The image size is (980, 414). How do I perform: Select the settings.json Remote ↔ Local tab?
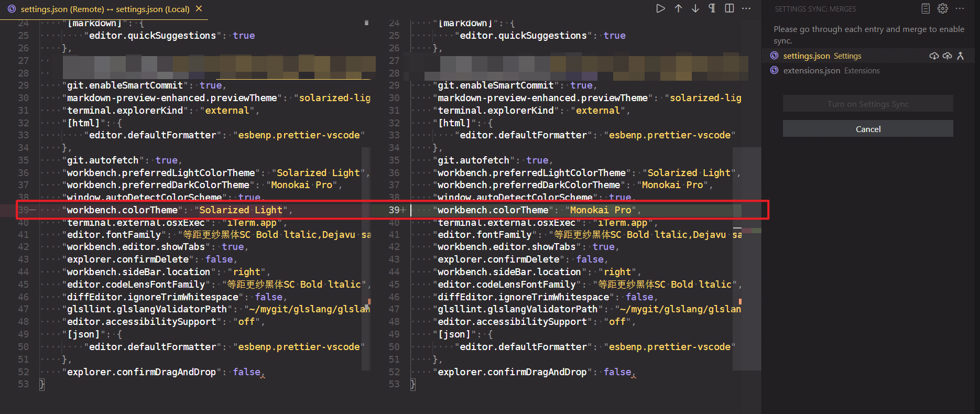tap(105, 9)
